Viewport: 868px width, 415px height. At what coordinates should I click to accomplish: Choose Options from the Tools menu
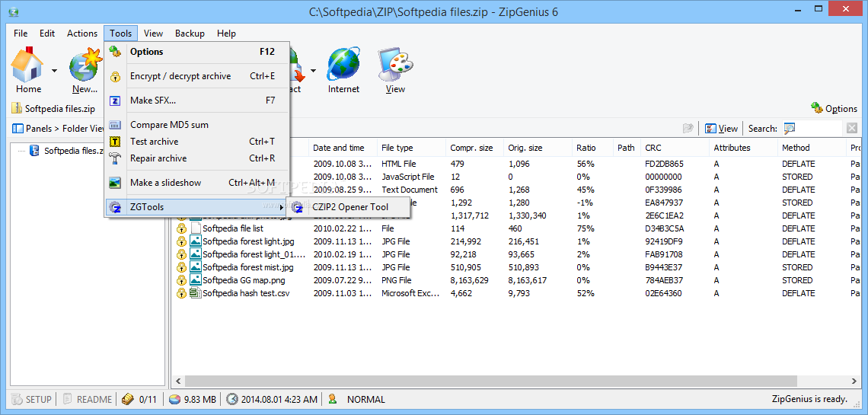pyautogui.click(x=197, y=52)
